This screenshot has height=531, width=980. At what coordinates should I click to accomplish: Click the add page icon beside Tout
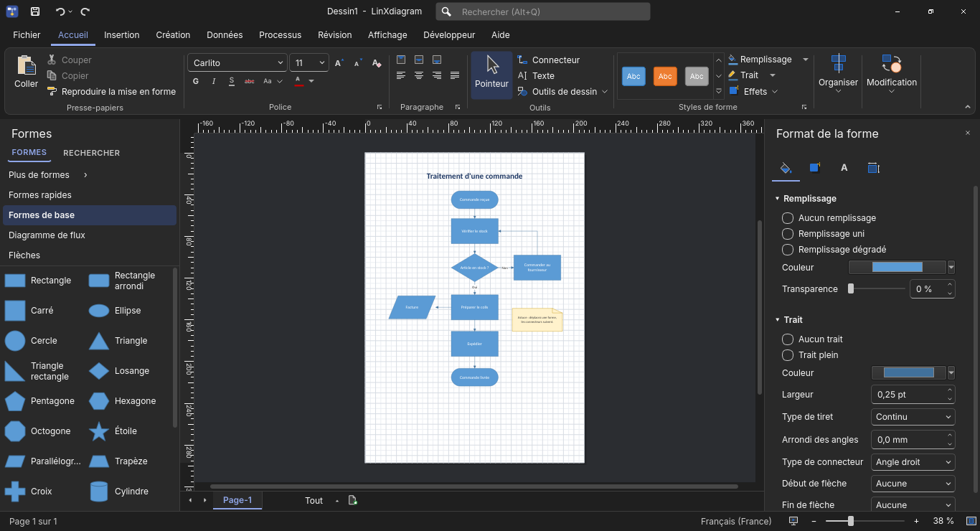[x=352, y=500]
